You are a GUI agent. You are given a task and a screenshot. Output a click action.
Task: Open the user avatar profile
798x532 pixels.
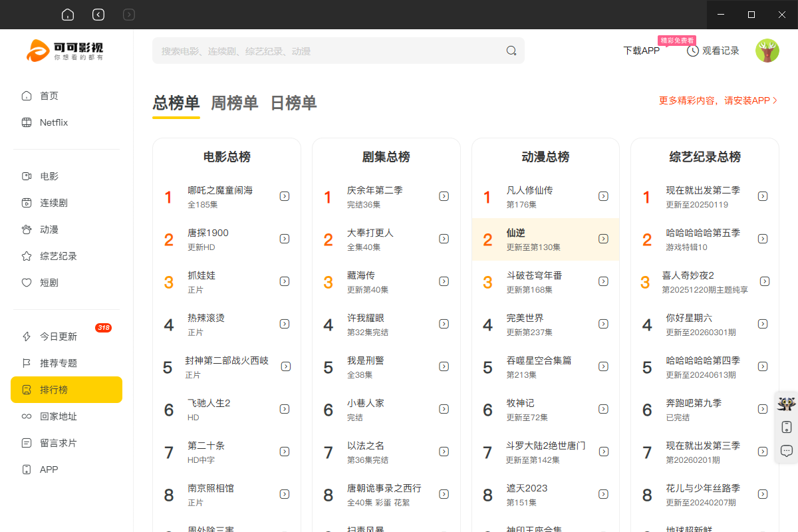point(767,51)
